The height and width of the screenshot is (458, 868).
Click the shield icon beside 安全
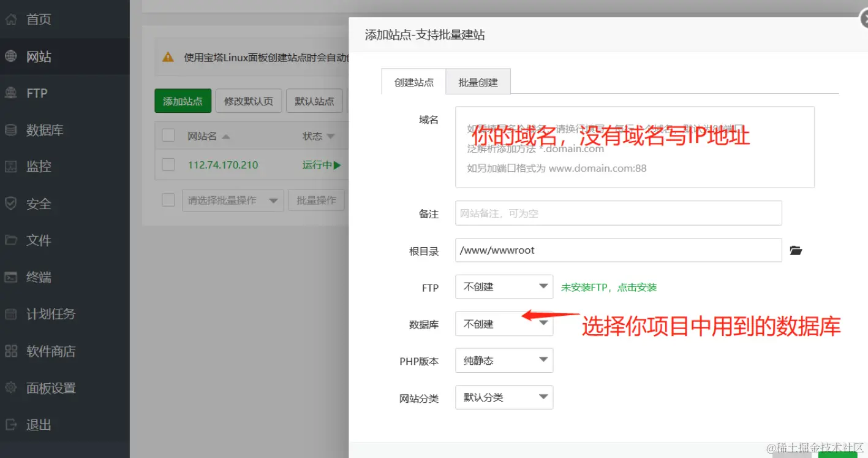pyautogui.click(x=11, y=204)
